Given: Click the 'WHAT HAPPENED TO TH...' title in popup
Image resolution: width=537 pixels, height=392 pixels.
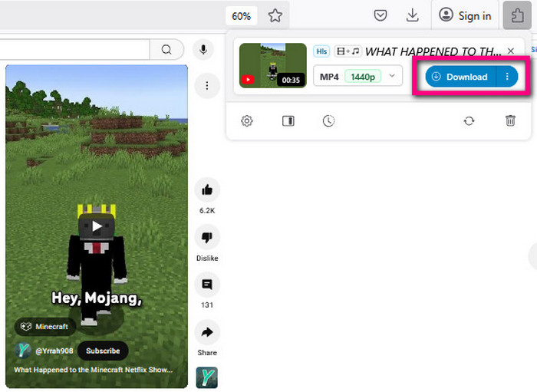Looking at the screenshot, I should click(433, 51).
